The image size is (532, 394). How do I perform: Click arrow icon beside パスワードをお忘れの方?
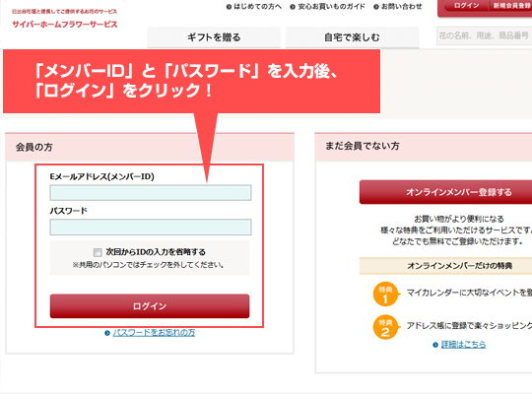coord(107,333)
